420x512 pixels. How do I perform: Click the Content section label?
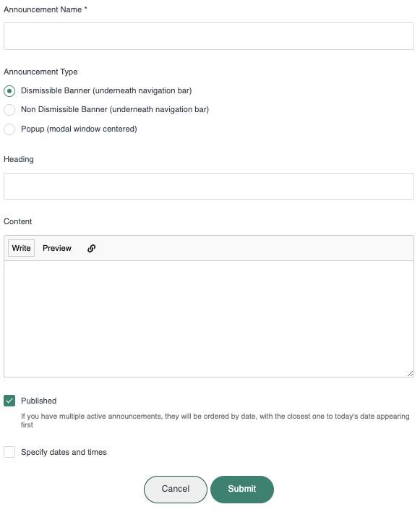18,221
